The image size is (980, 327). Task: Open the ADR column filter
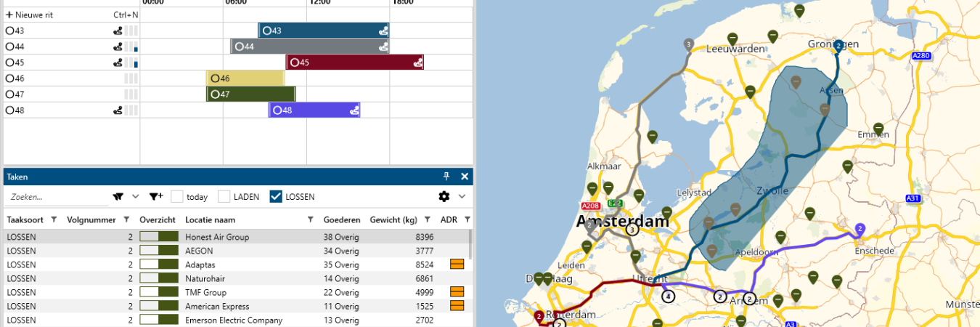point(467,219)
